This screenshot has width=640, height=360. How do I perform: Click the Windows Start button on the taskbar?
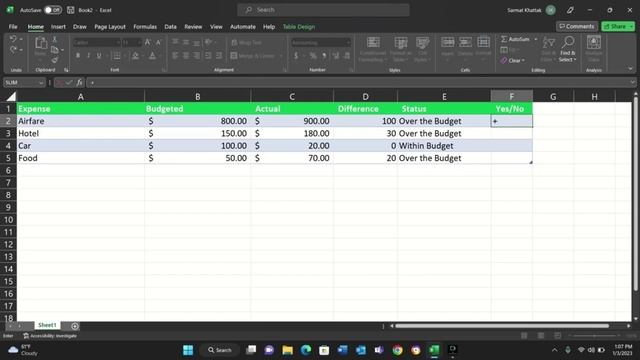click(188, 350)
